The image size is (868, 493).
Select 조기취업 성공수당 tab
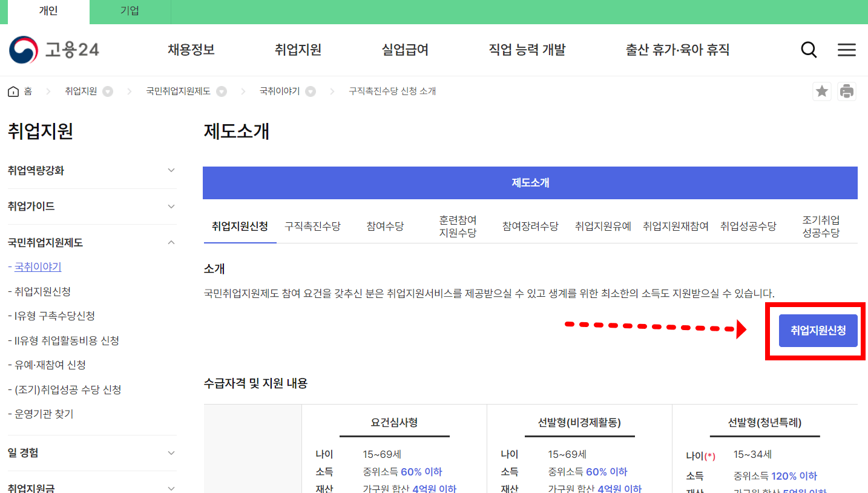point(821,227)
